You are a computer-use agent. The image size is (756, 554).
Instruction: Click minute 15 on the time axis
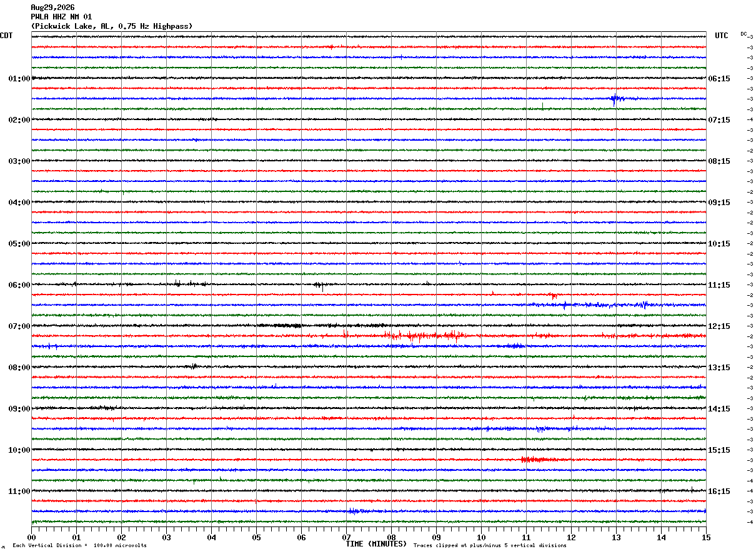[x=706, y=537]
